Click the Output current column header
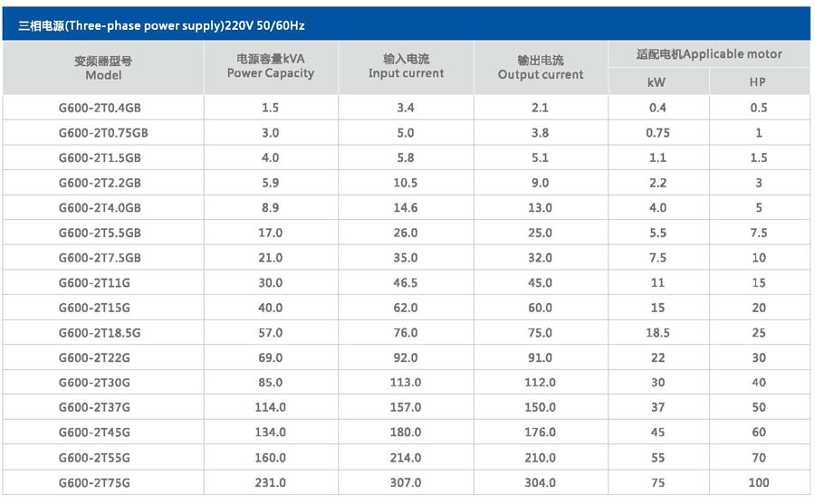This screenshot has width=815, height=504. click(541, 67)
